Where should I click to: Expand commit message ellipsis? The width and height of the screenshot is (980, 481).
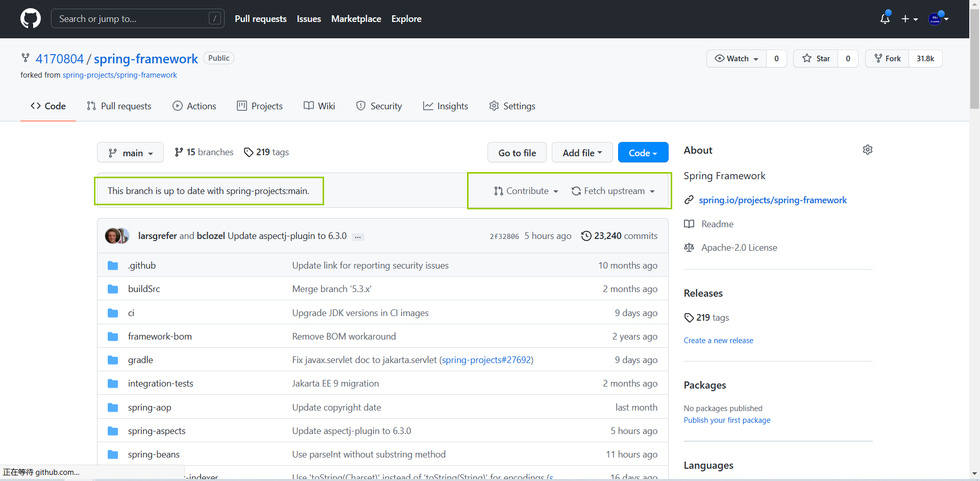pos(358,237)
